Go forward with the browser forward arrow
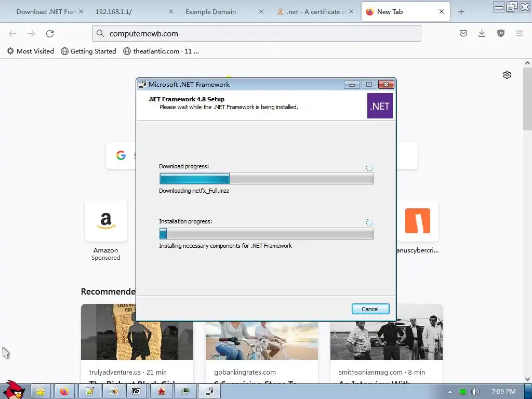 point(31,33)
